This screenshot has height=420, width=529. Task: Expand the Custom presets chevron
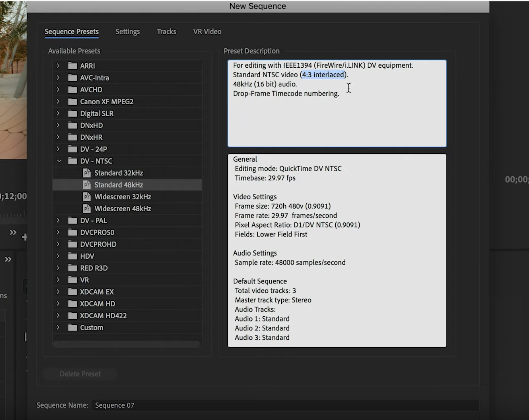click(x=58, y=327)
